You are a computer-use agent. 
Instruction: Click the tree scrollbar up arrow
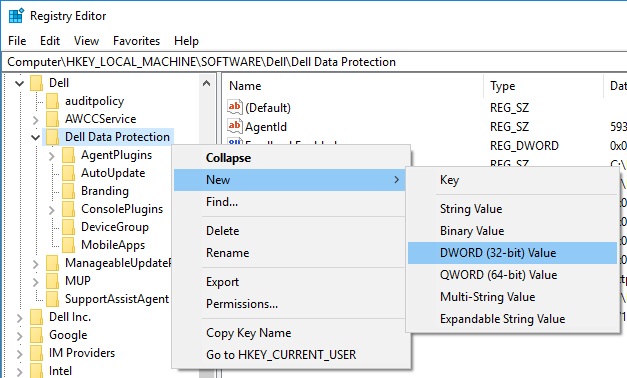tap(206, 83)
